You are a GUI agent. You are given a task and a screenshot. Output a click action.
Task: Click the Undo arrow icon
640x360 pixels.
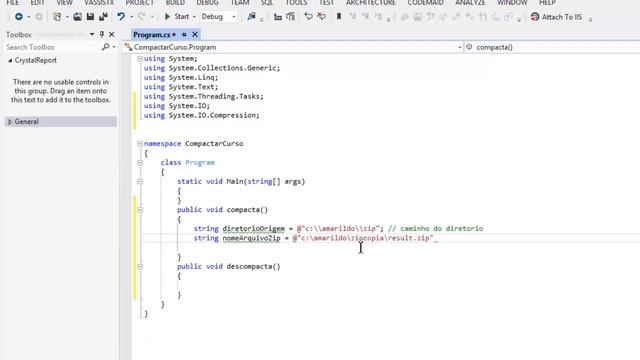click(121, 17)
